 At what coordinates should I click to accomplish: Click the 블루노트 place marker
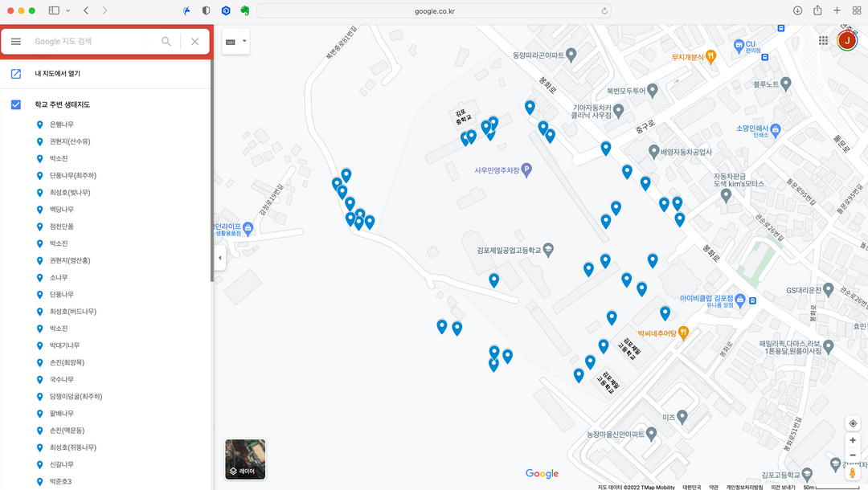785,84
